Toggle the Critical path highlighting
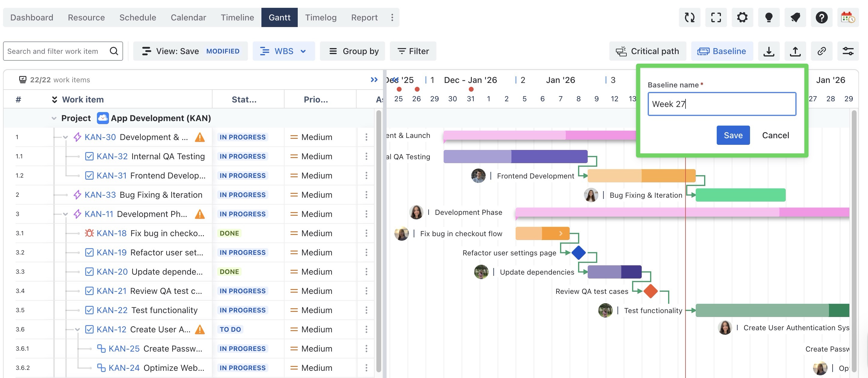The height and width of the screenshot is (378, 868). click(x=647, y=51)
